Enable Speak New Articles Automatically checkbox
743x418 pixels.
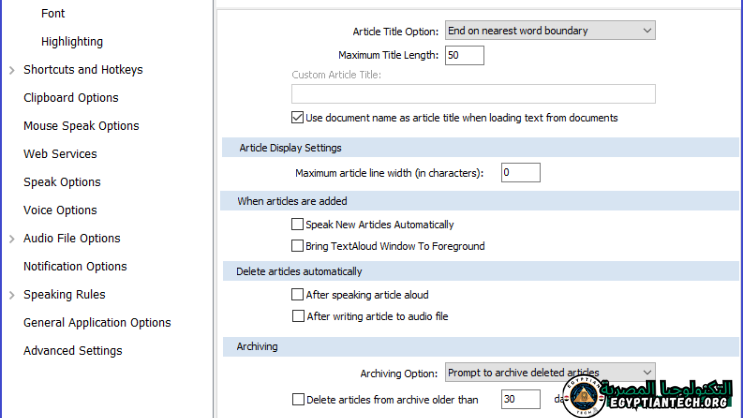(x=297, y=225)
